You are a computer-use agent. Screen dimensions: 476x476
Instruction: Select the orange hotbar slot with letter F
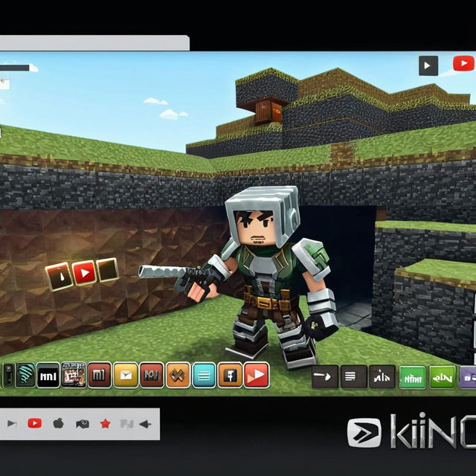point(230,375)
